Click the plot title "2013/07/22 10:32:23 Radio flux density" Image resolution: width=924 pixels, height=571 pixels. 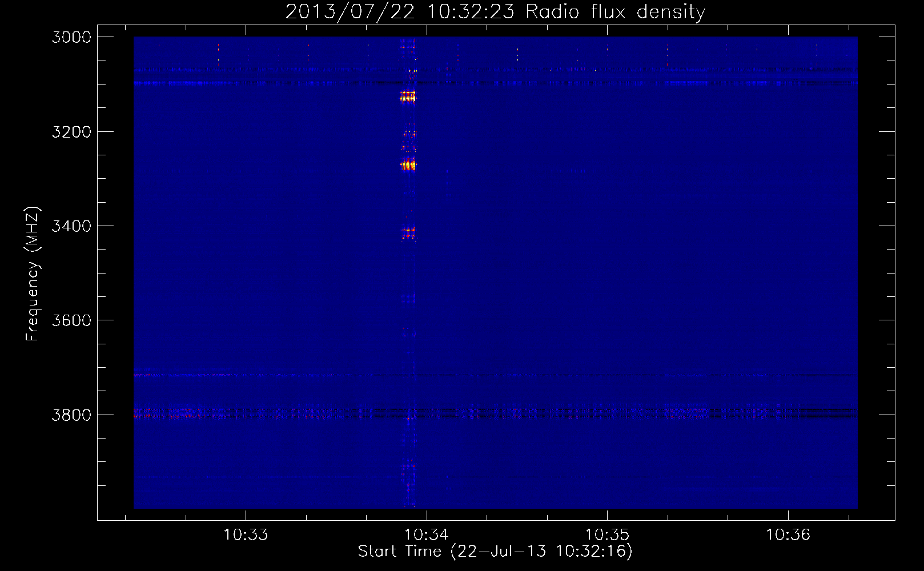tap(495, 12)
